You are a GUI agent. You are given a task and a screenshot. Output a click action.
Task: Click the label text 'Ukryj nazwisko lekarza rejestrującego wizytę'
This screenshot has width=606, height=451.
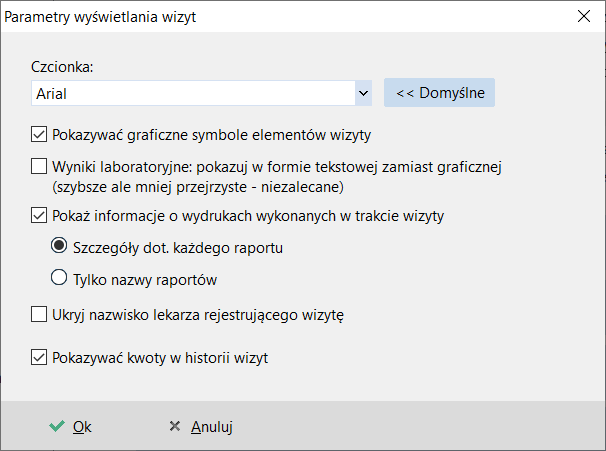point(198,315)
